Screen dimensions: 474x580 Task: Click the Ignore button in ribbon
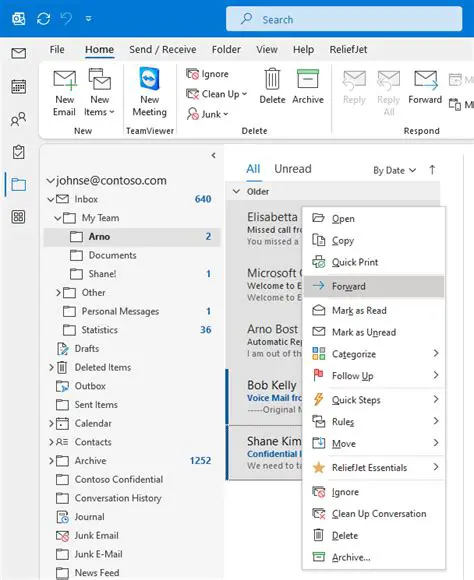(207, 74)
